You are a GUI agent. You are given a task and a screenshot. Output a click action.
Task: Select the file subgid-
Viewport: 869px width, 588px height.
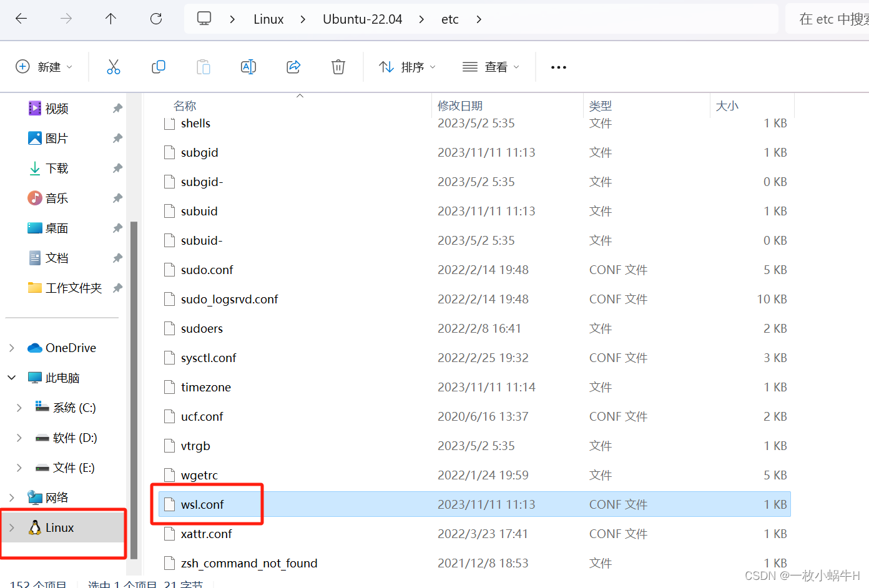click(x=202, y=182)
